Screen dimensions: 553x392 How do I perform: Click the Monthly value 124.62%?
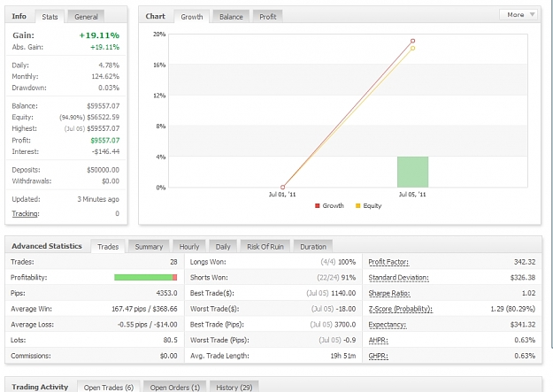click(105, 76)
